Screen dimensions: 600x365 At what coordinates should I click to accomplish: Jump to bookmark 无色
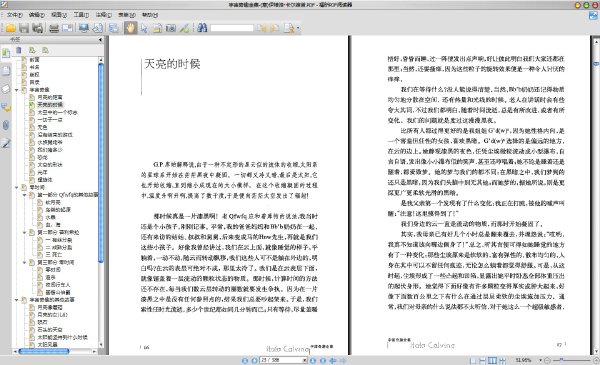pos(42,127)
